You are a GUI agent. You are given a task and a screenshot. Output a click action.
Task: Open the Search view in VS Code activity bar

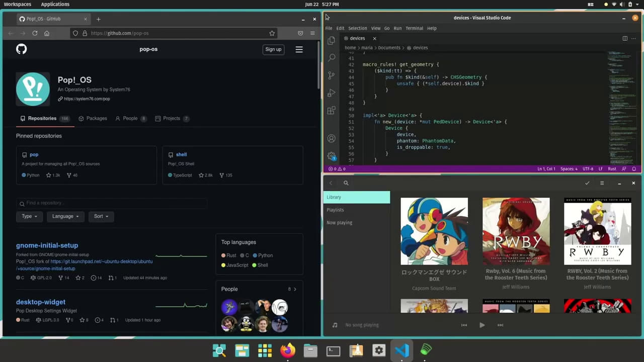tap(331, 58)
